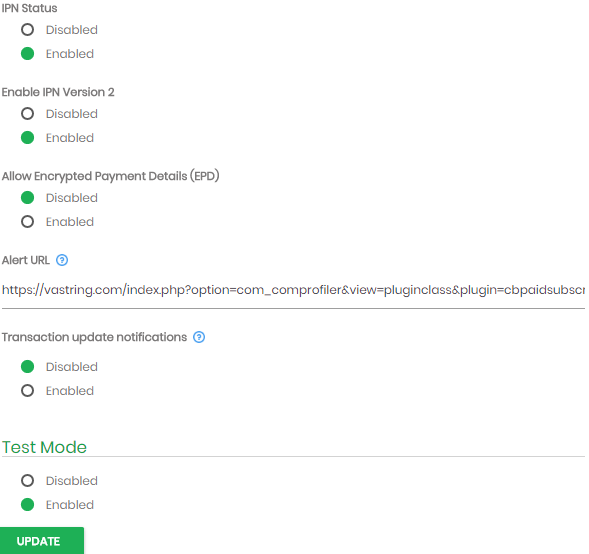Viewport: 589px width, 554px height.
Task: Choose Disabled for Encrypted Payment Details
Action: [x=27, y=198]
